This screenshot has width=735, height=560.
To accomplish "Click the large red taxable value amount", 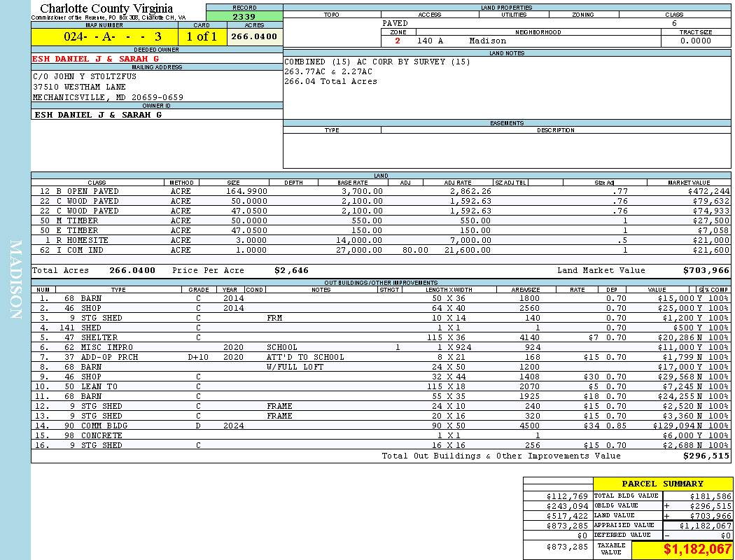I will pos(697,549).
